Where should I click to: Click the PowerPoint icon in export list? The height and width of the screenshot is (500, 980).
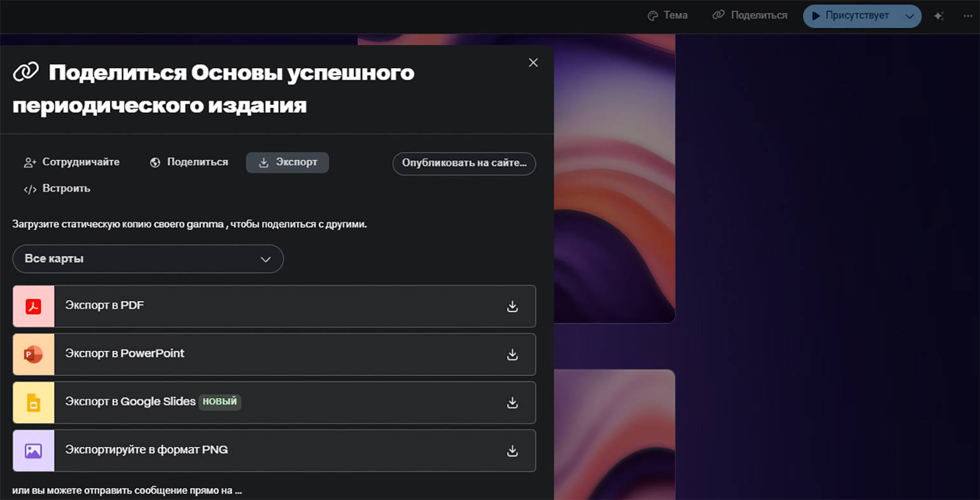(x=33, y=354)
